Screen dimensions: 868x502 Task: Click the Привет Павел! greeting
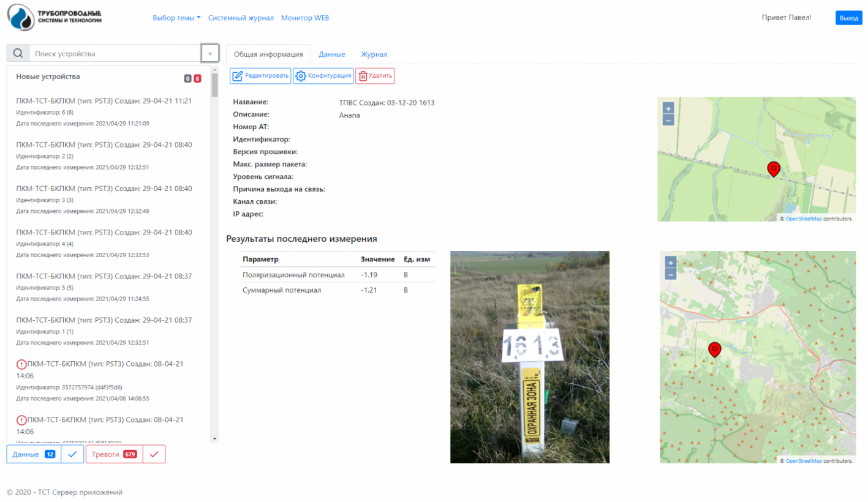tap(786, 18)
